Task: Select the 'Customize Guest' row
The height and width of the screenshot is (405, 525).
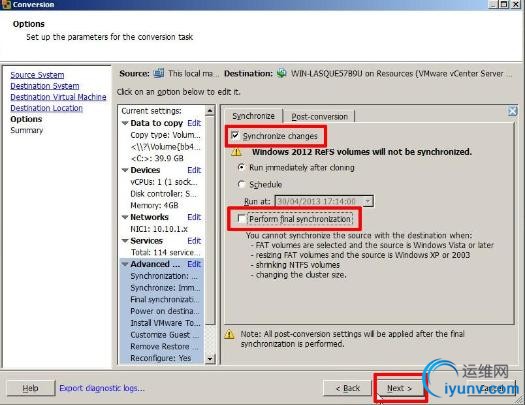Action: pyautogui.click(x=165, y=335)
